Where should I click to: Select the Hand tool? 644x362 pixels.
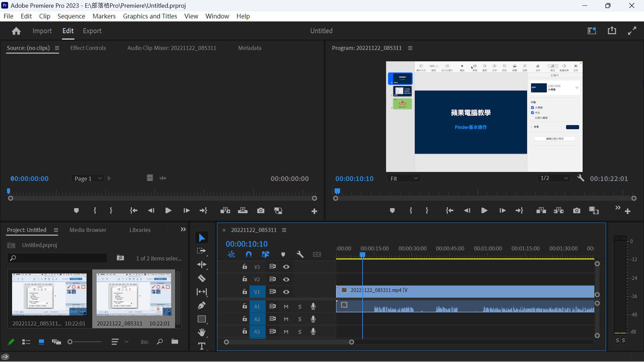[202, 333]
